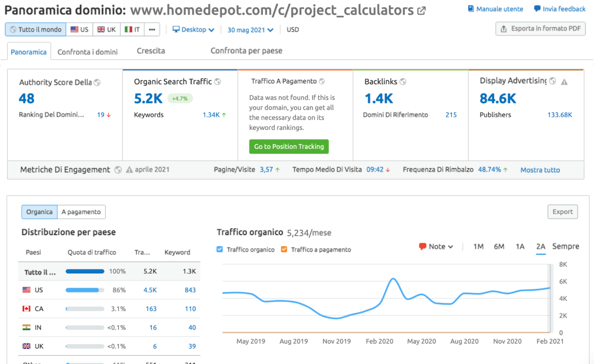Click the Keyword column header

pos(177,252)
